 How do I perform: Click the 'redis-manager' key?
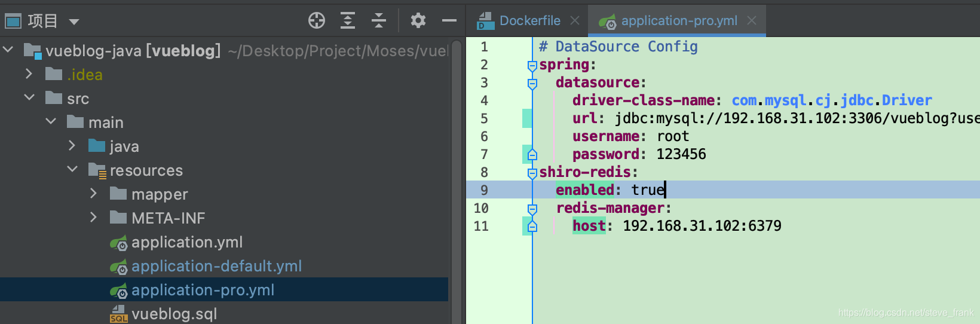click(x=610, y=208)
